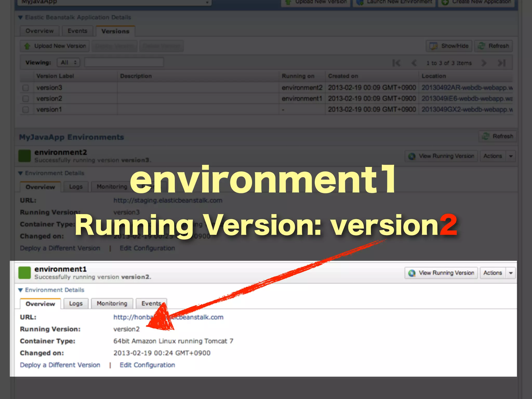532x399 pixels.
Task: Select version3 label cell
Action: point(49,88)
